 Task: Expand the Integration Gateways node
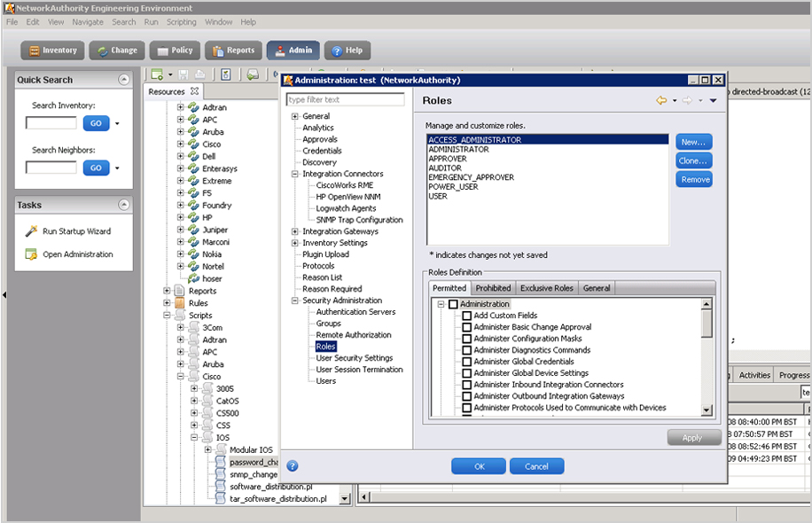pos(294,231)
